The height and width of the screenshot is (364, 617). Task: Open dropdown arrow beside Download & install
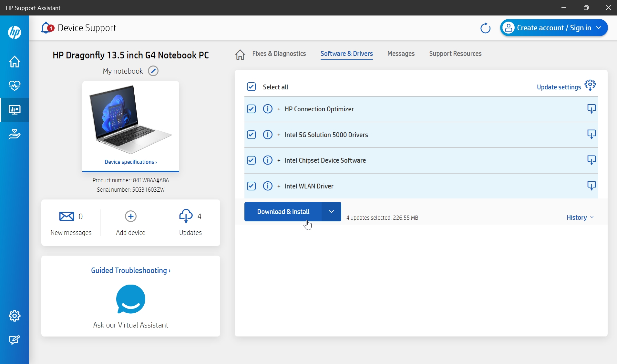(331, 212)
